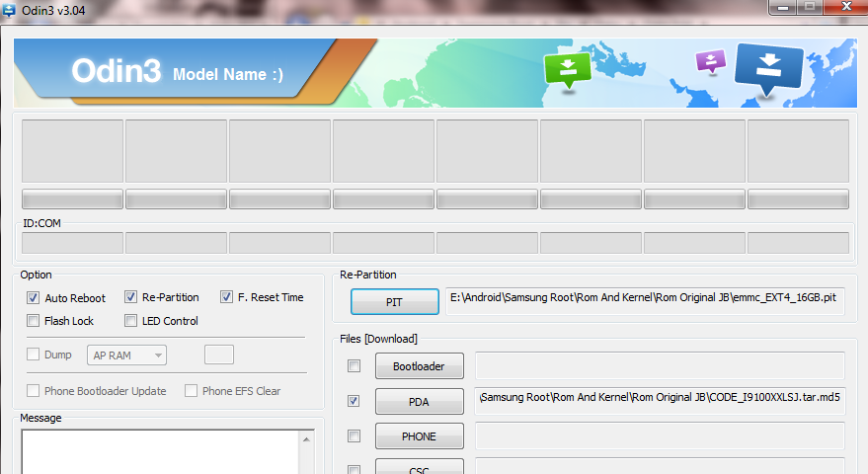Click the PDA file button
The height and width of the screenshot is (474, 868).
point(419,402)
